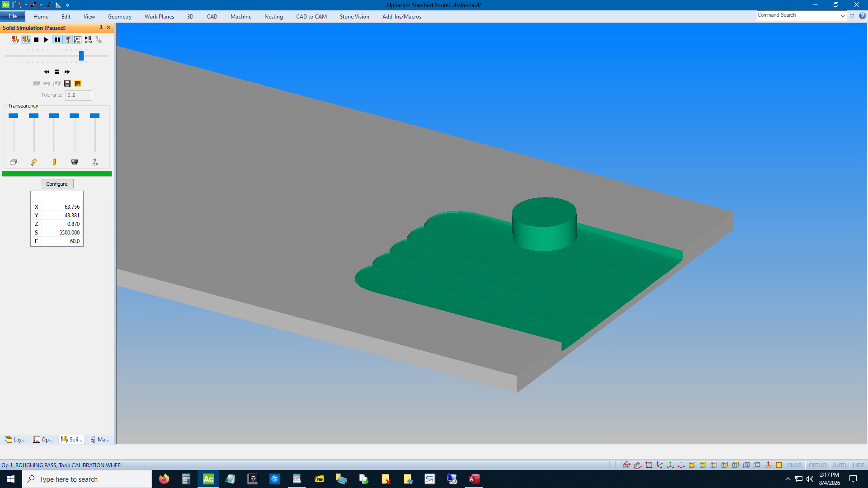
Task: Click the simulation speed slider handle
Action: click(81, 56)
